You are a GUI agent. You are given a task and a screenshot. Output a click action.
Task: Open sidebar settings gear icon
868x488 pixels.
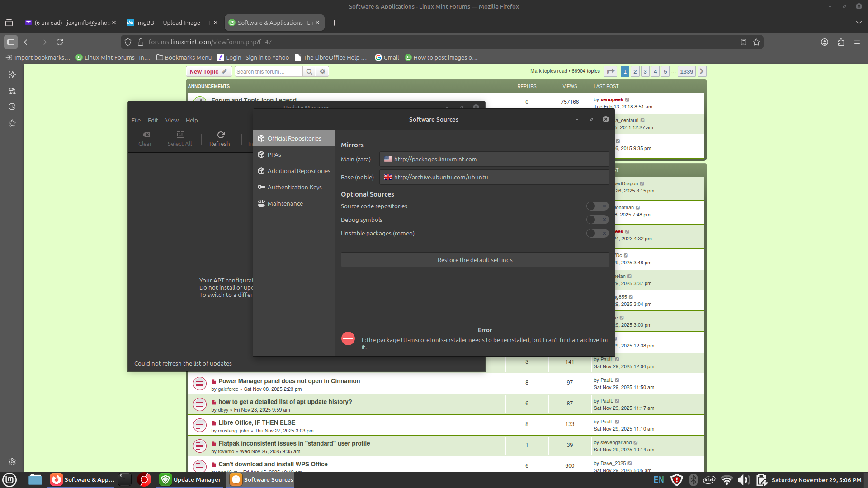coord(12,462)
